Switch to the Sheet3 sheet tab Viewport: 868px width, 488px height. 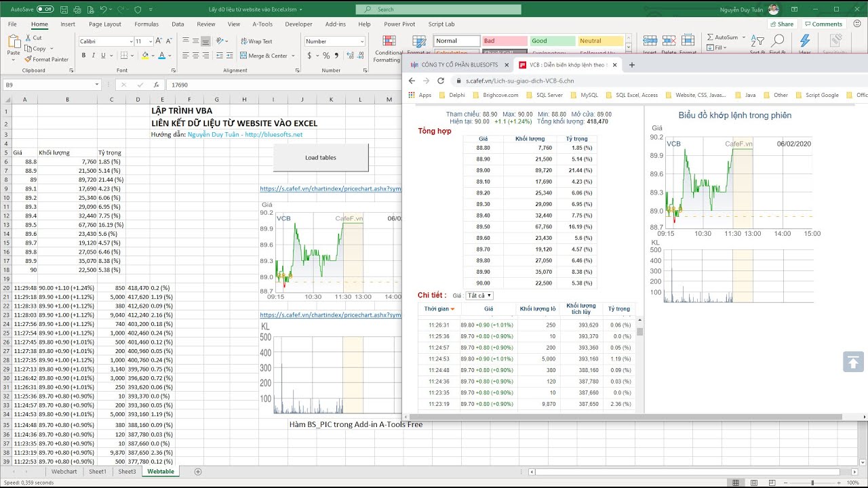point(127,471)
